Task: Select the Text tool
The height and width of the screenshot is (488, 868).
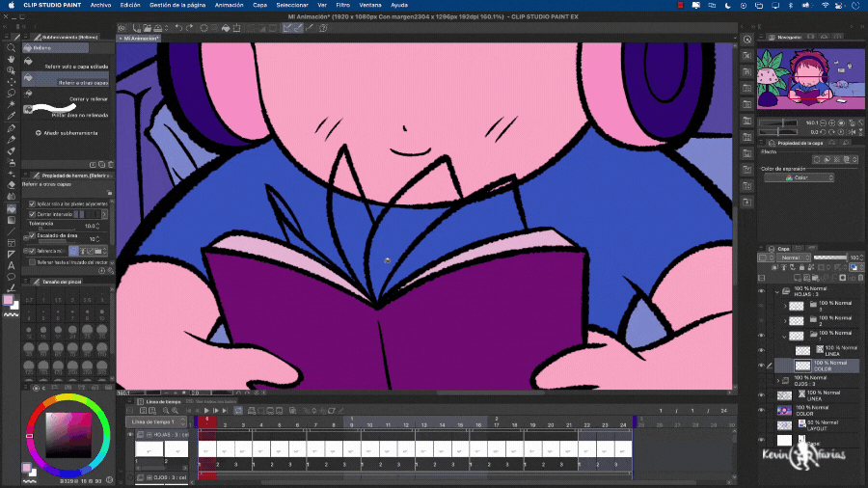Action: coord(11,265)
